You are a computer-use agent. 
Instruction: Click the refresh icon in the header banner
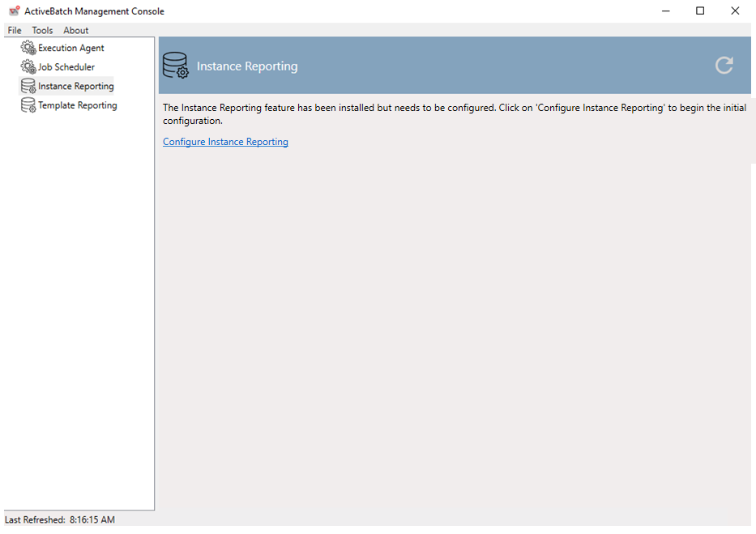click(724, 66)
